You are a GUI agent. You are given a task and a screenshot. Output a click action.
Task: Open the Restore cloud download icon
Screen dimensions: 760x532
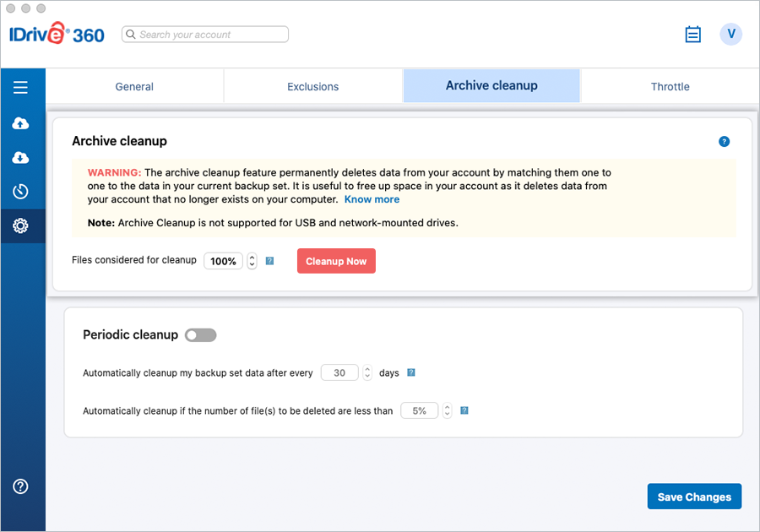pos(21,158)
